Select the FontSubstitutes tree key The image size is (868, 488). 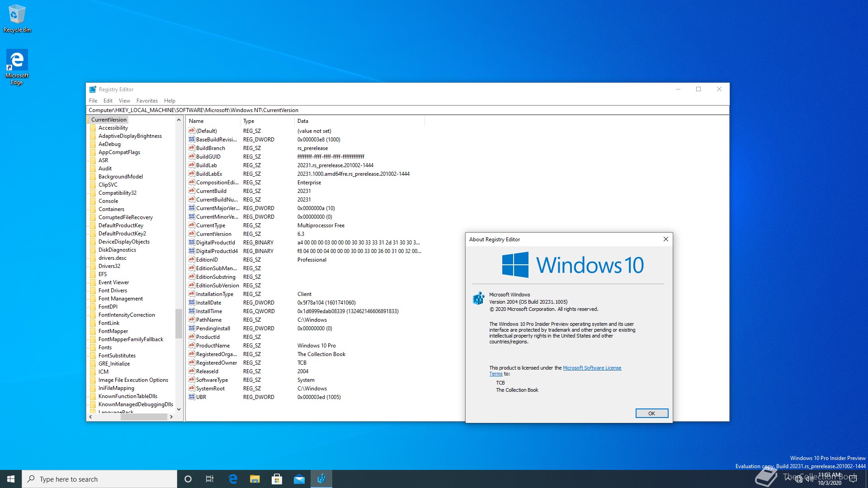coord(117,356)
